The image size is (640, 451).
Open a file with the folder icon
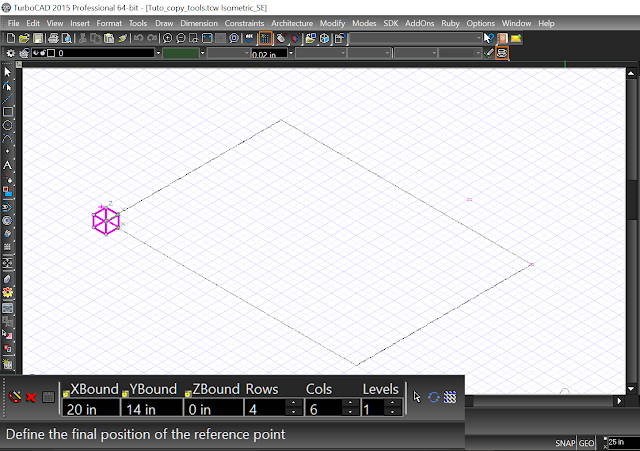[x=24, y=38]
